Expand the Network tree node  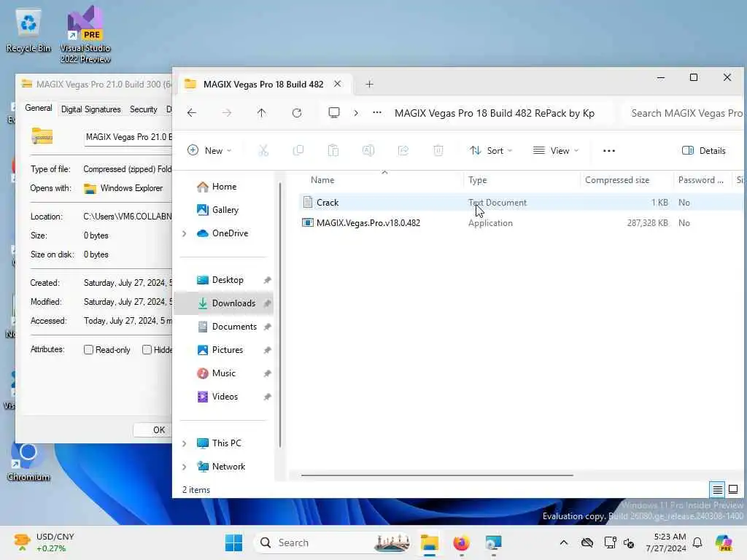[185, 467]
